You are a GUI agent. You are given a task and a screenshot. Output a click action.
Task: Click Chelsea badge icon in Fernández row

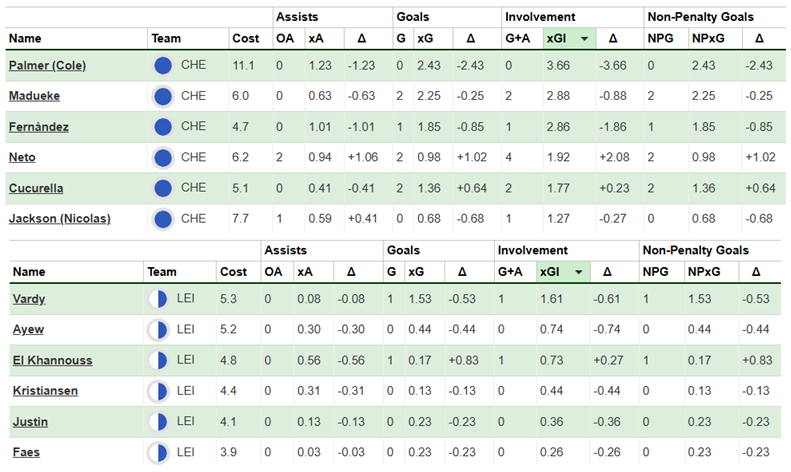(163, 127)
